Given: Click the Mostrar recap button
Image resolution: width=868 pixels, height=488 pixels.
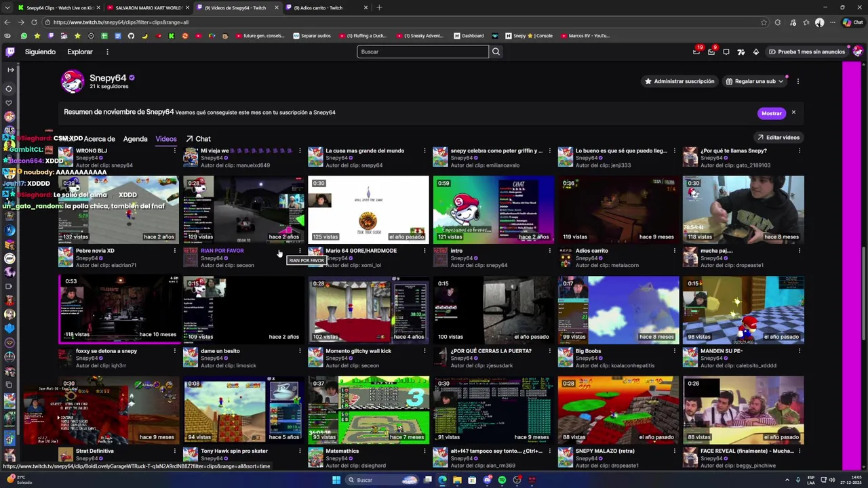Looking at the screenshot, I should [x=771, y=113].
